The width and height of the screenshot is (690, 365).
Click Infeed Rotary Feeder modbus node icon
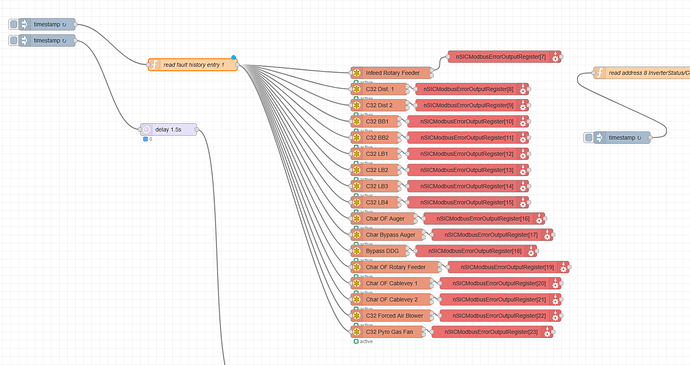coord(356,73)
